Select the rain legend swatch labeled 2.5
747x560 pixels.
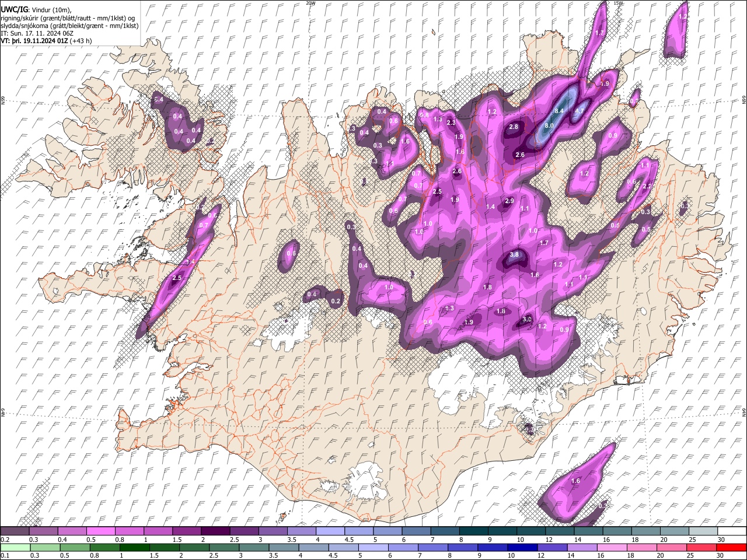pyautogui.click(x=224, y=547)
